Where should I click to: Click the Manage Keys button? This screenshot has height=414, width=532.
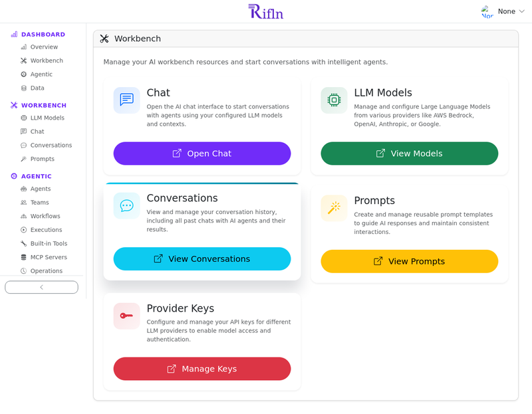[x=202, y=369]
